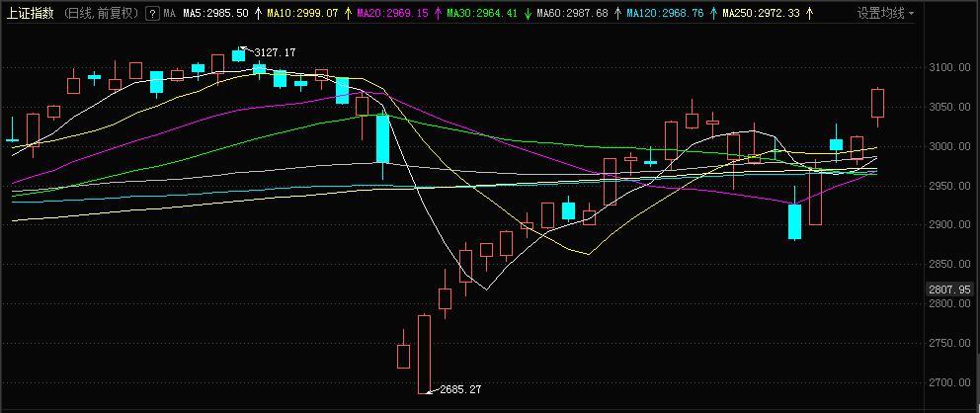The image size is (980, 413).
Task: Click the question mark help icon
Action: coord(151,13)
